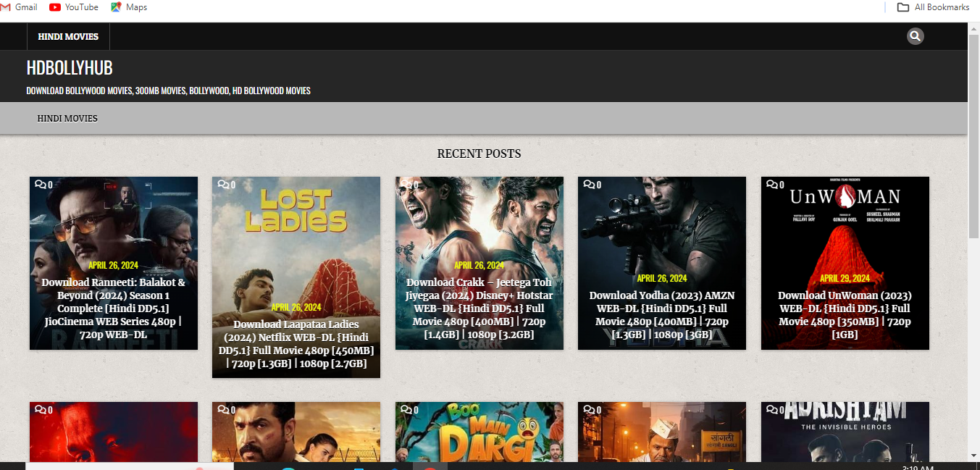Screen dimensions: 980x470
Task: Click April 26, 2024 date on Crakk post
Action: tap(479, 265)
